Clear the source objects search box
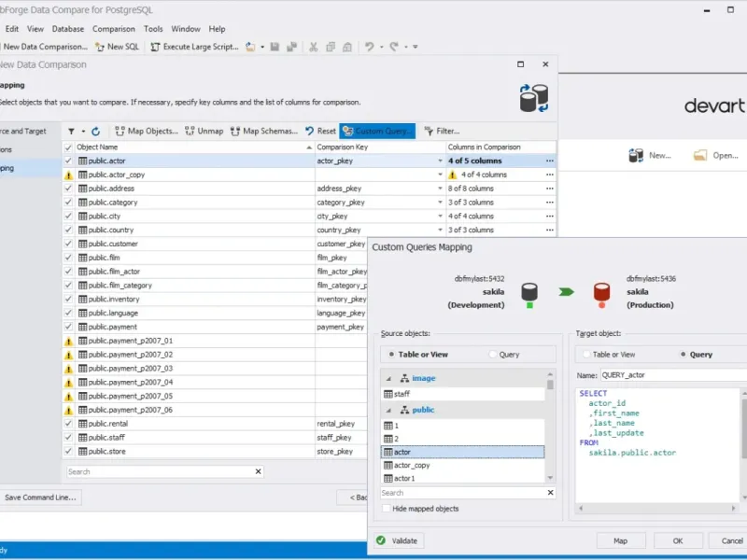 pyautogui.click(x=550, y=493)
